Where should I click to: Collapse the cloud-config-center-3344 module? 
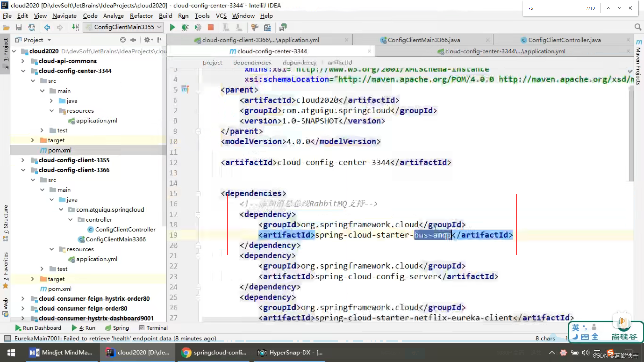(23, 71)
